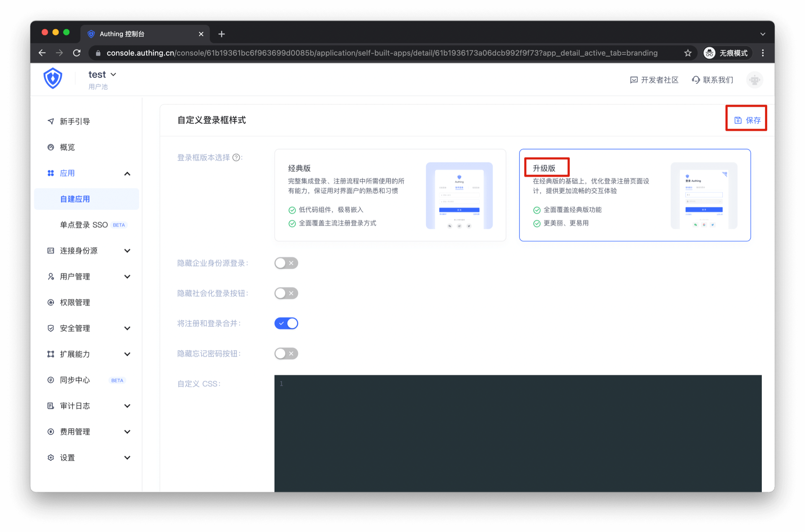Turn off 将注册和登录合并 switch
The height and width of the screenshot is (532, 805).
pos(286,324)
